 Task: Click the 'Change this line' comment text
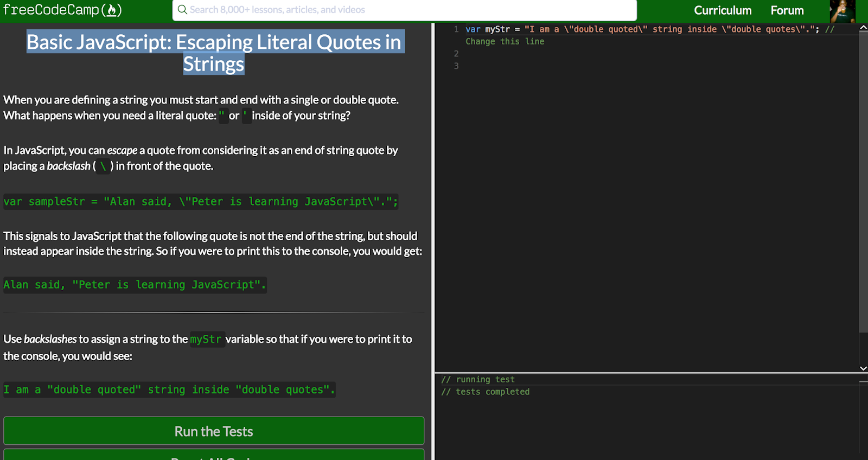pyautogui.click(x=505, y=41)
